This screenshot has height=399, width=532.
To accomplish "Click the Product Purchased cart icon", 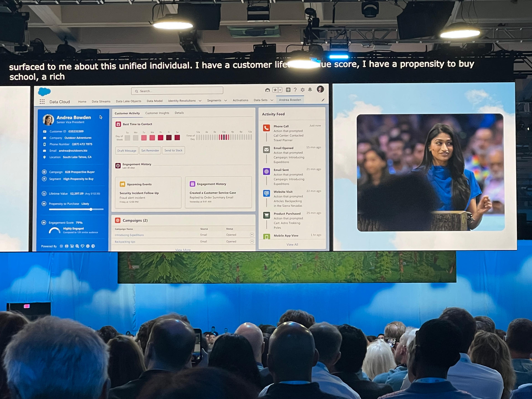I will click(x=266, y=215).
